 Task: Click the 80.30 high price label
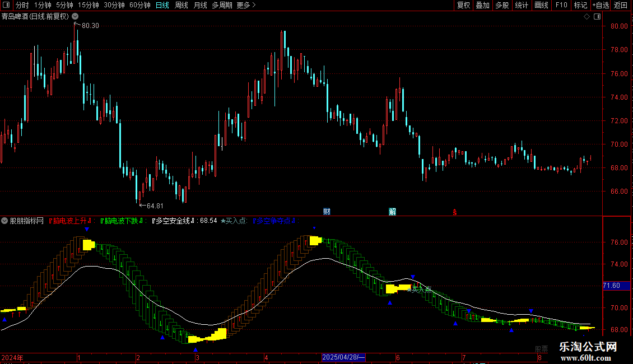pos(90,25)
